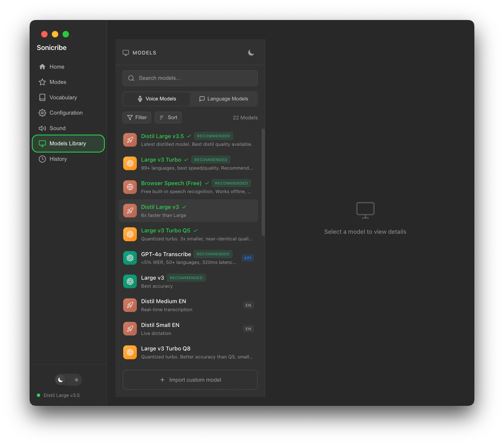Click the RECOMMENDED badge on Large v3 Turbo
Image resolution: width=504 pixels, height=445 pixels.
pyautogui.click(x=211, y=160)
